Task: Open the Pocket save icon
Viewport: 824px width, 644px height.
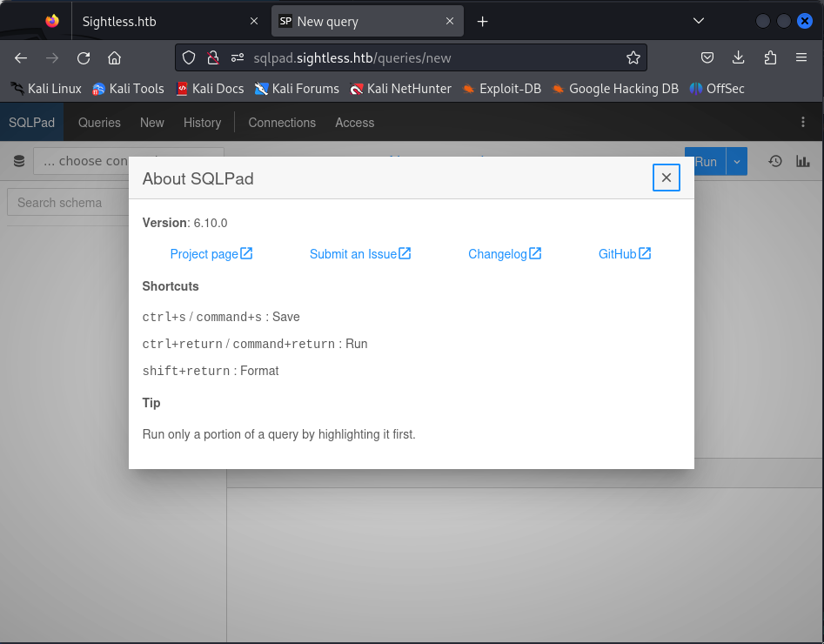Action: [707, 57]
